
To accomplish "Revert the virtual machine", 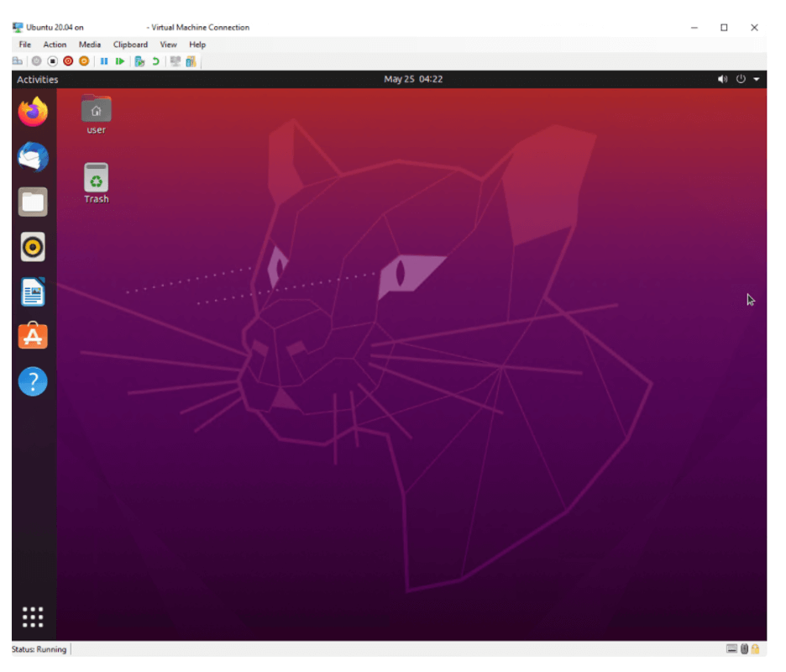I will [x=156, y=60].
